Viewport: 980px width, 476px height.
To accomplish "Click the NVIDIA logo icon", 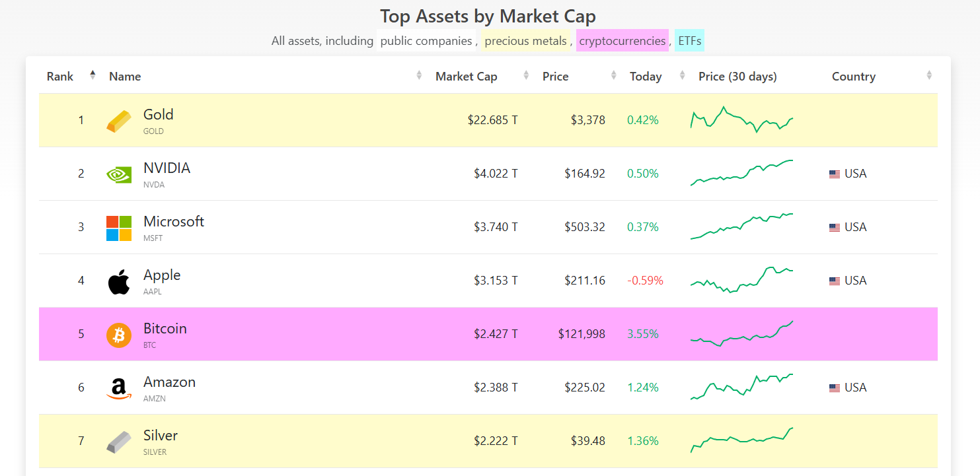I will 119,174.
